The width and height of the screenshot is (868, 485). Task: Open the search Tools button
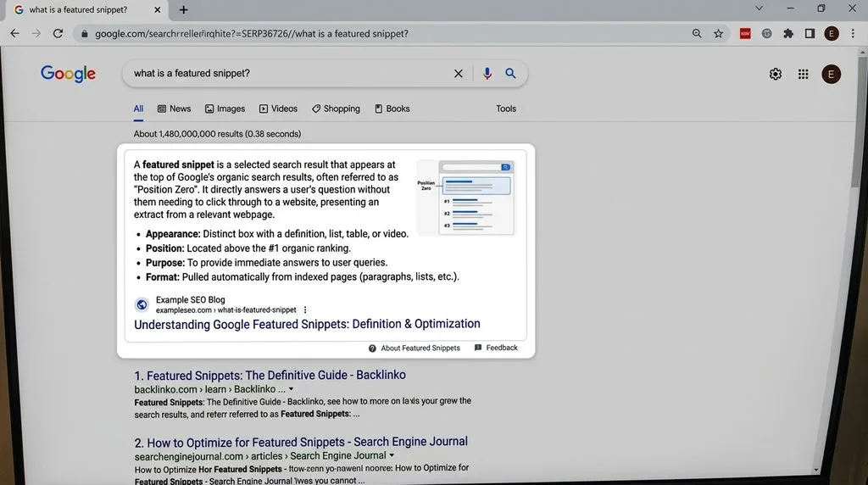click(506, 109)
